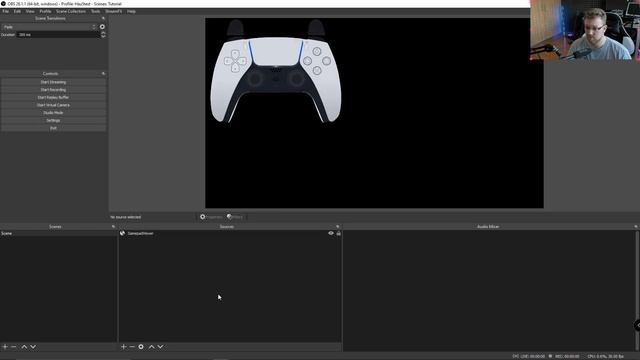Click the Scene Transitions panel title
The width and height of the screenshot is (640, 360).
(50, 18)
